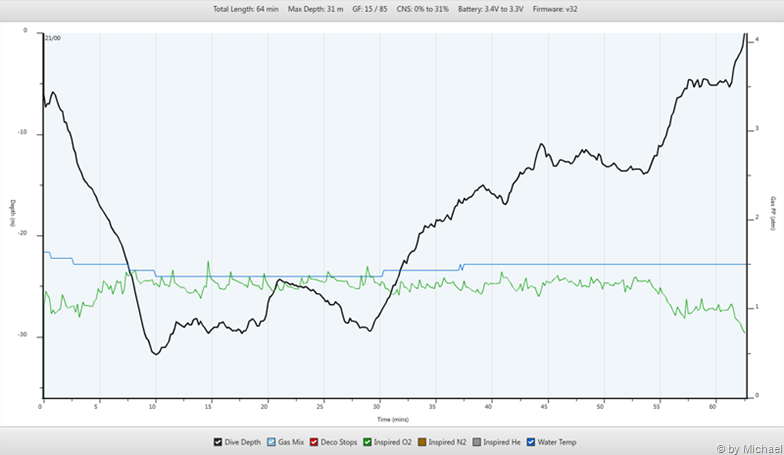Image resolution: width=784 pixels, height=455 pixels.
Task: Hide the Inspired O2 series
Action: [366, 441]
